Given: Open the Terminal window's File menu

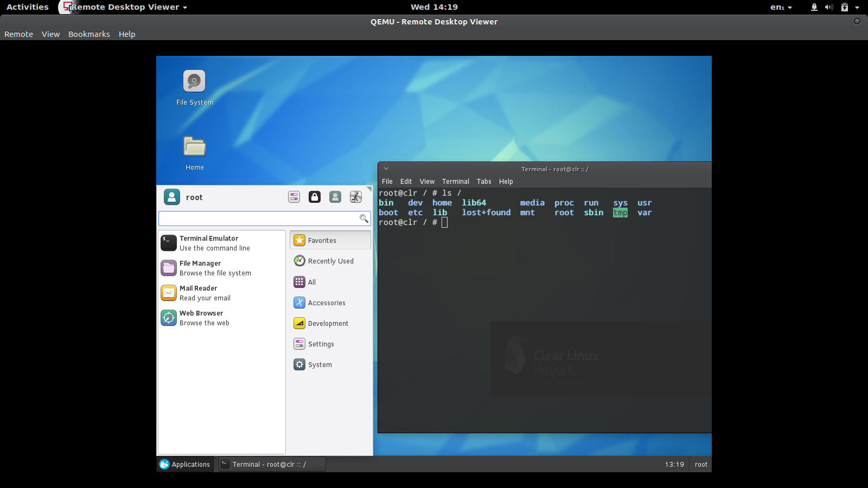Looking at the screenshot, I should 387,182.
